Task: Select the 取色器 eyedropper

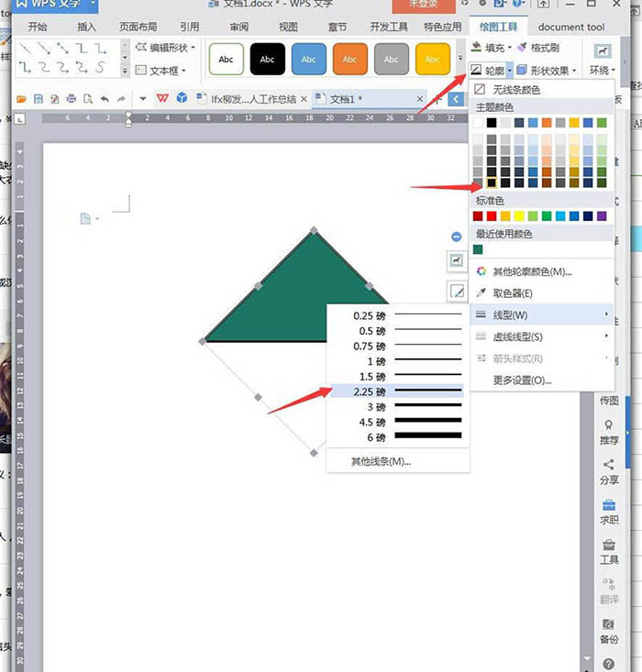Action: [541, 293]
